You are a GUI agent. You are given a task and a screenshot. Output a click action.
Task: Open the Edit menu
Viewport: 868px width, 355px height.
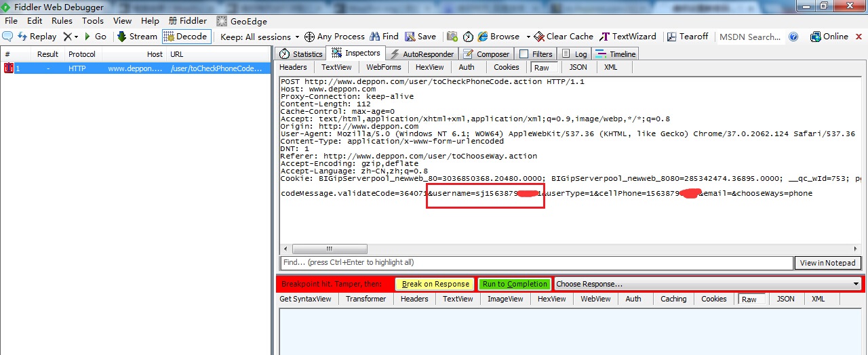coord(35,21)
